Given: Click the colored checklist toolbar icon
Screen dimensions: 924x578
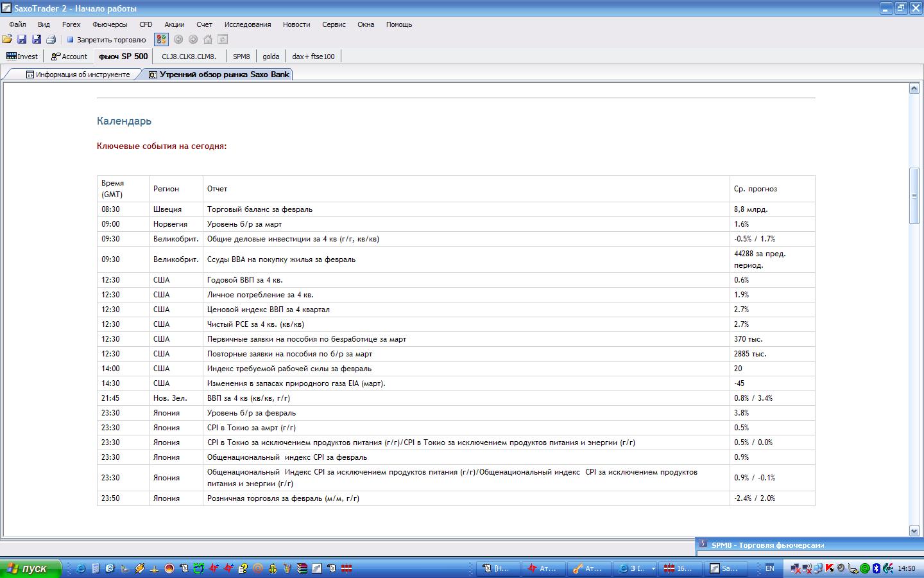Looking at the screenshot, I should click(x=161, y=39).
